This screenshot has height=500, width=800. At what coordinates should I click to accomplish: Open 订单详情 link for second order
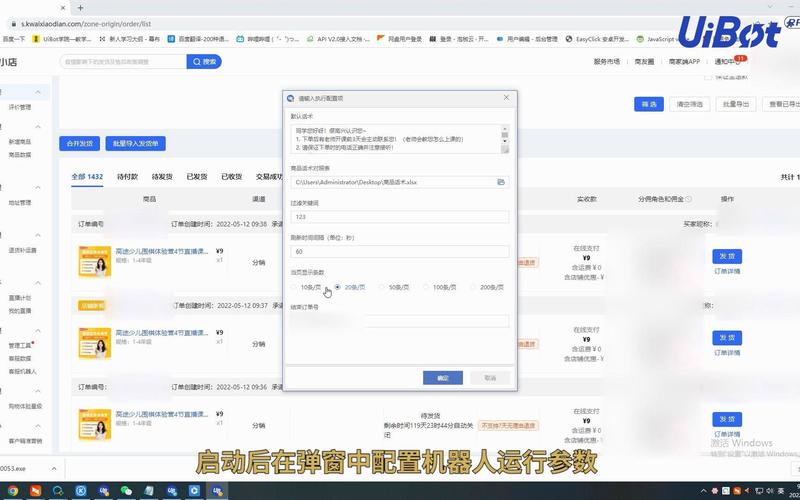(727, 353)
